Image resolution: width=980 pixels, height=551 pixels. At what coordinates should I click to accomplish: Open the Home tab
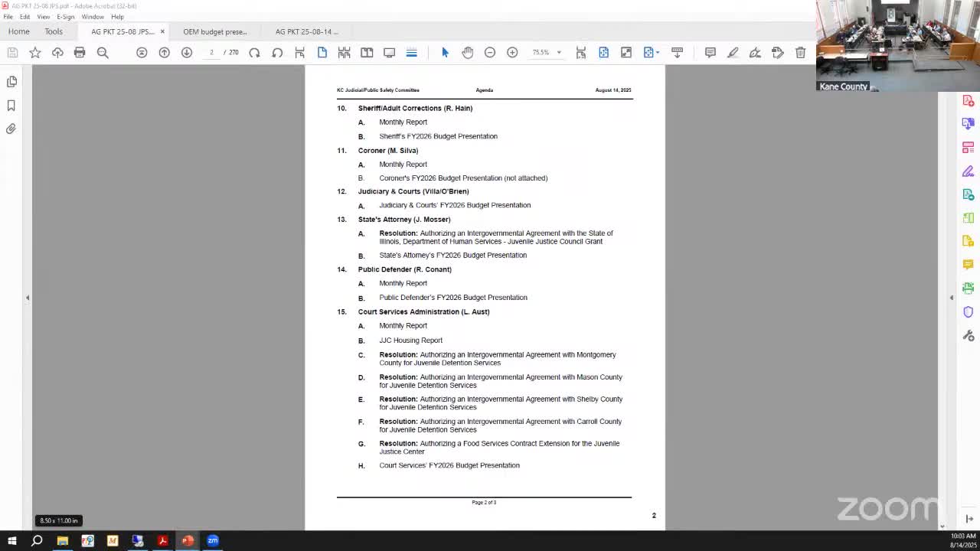point(18,31)
